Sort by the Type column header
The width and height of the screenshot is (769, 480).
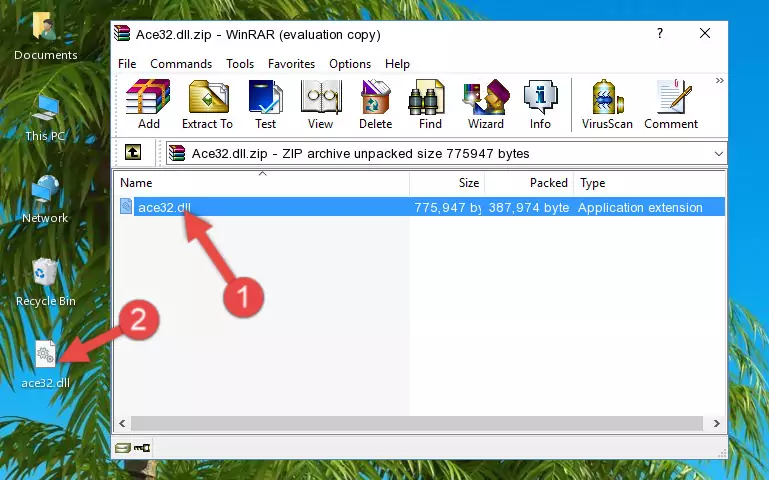click(649, 183)
